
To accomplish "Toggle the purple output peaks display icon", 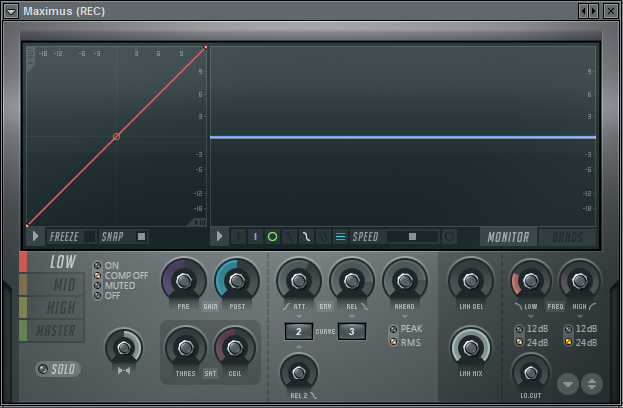I will pyautogui.click(x=255, y=237).
